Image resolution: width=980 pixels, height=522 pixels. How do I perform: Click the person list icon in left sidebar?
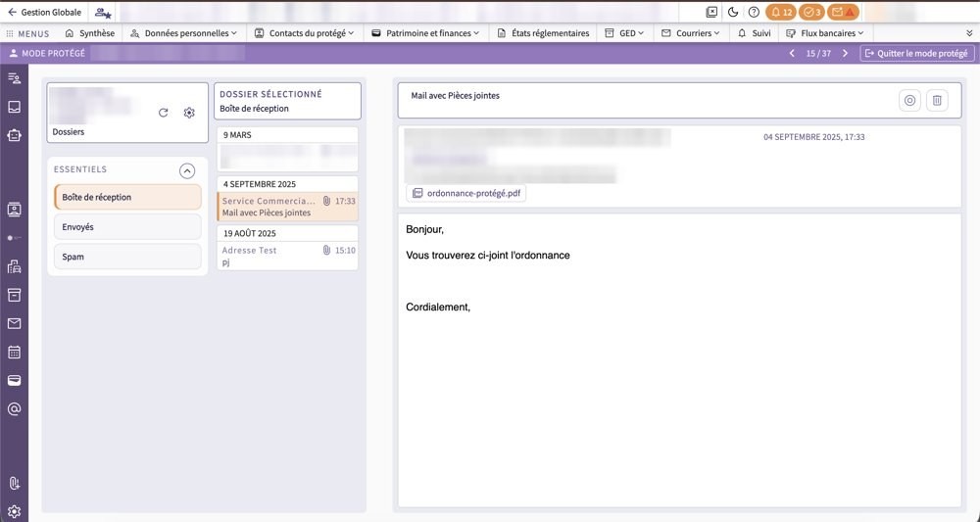coord(14,78)
